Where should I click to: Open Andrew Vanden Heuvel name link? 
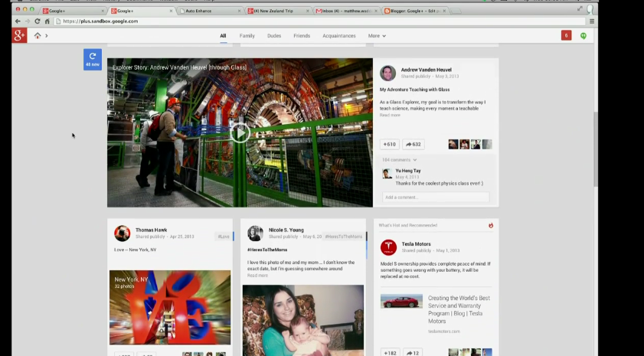click(426, 70)
